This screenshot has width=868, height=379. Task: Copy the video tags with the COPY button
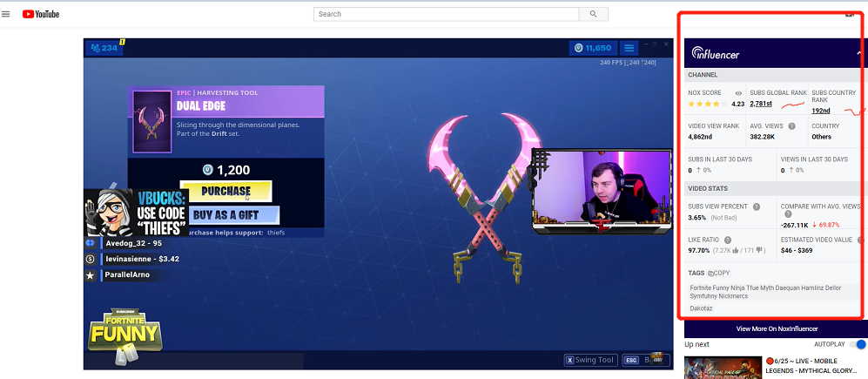(x=718, y=274)
